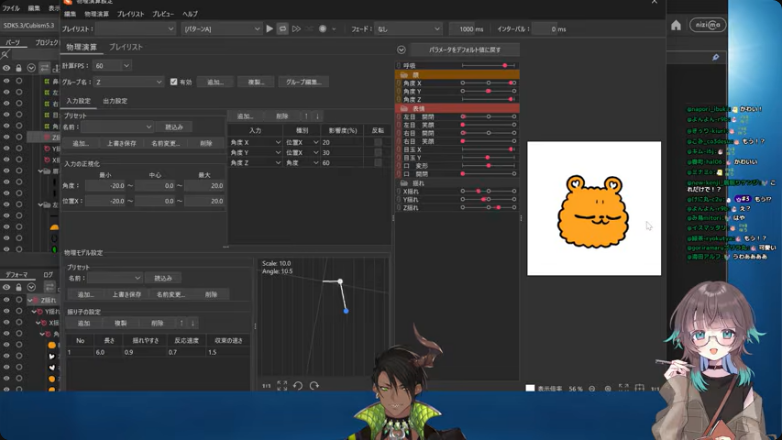Switch to the プレイリスト tab
This screenshot has width=782, height=440.
126,47
